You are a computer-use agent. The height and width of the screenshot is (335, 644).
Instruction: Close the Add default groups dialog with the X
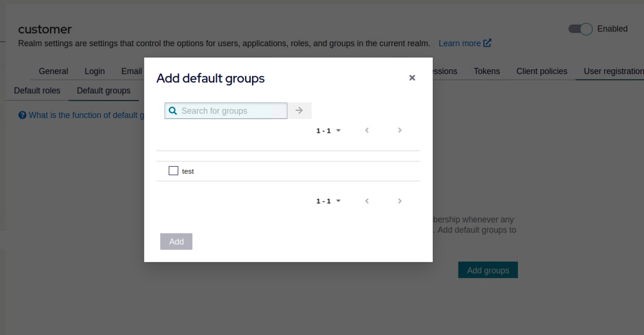pyautogui.click(x=412, y=78)
